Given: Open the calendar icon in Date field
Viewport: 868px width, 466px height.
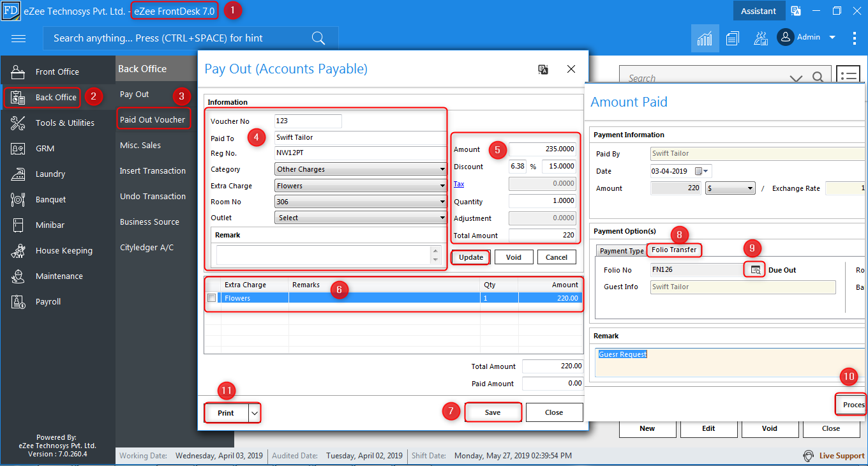Looking at the screenshot, I should [698, 171].
